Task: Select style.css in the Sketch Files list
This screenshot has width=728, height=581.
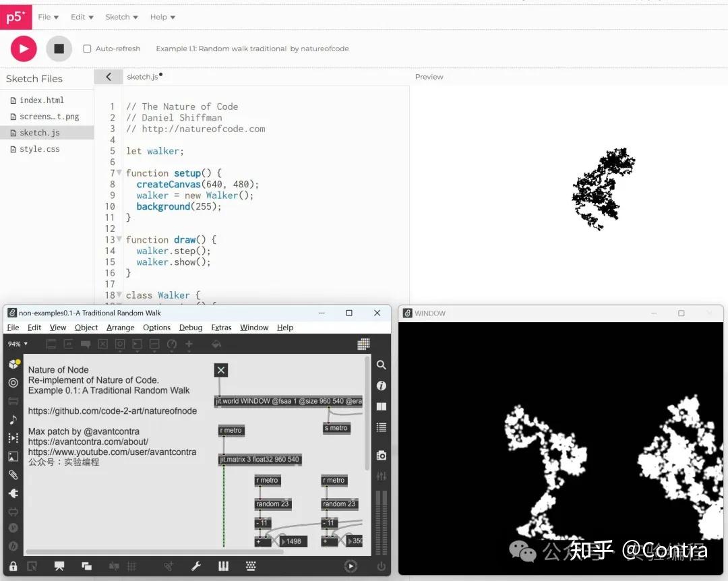Action: pos(40,149)
